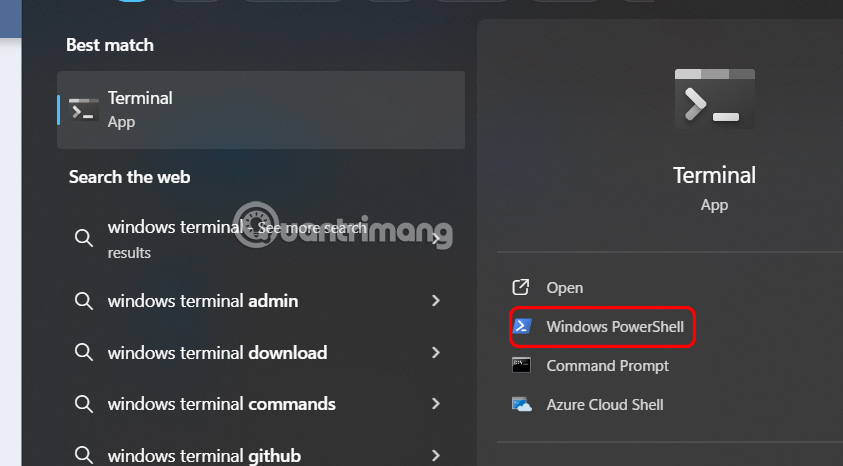Expand the windows terminal github suggestion arrow

435,456
